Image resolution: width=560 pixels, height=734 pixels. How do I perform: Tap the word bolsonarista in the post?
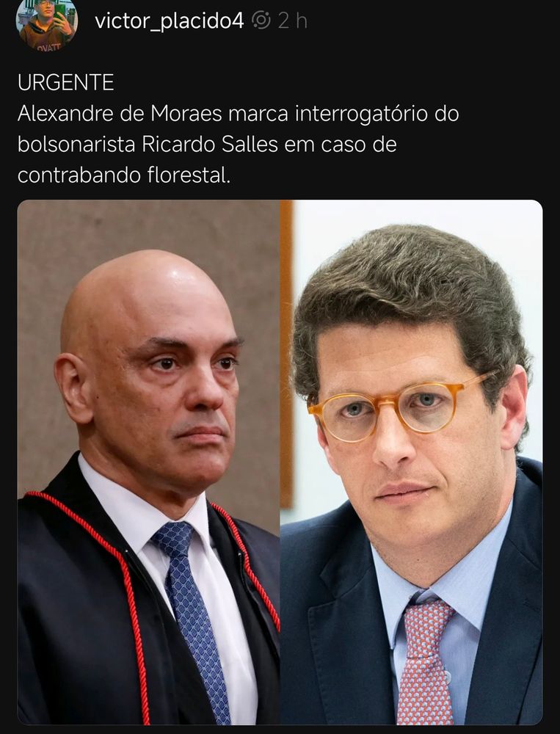(x=76, y=145)
